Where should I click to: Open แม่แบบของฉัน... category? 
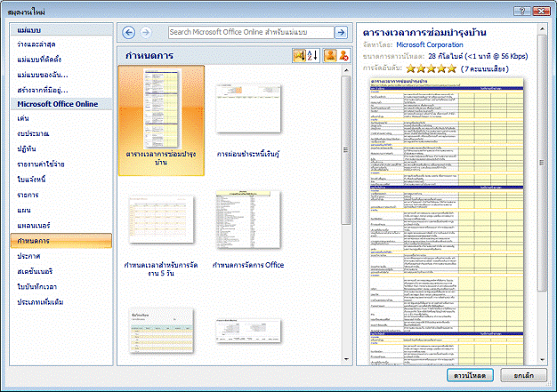pos(43,75)
